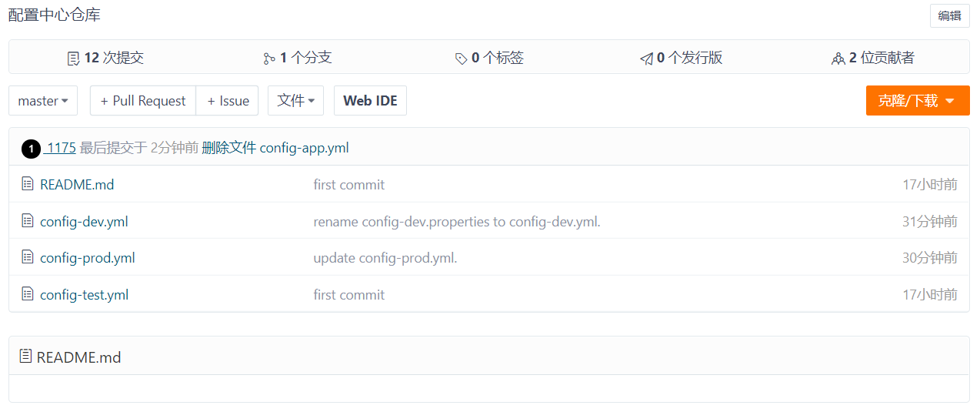This screenshot has width=980, height=412.
Task: Click the 编辑 button for repository description
Action: 949,15
